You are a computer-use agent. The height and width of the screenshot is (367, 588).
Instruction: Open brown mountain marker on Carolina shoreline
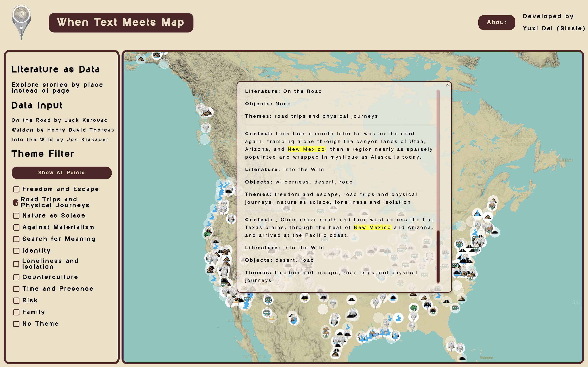pos(462,298)
